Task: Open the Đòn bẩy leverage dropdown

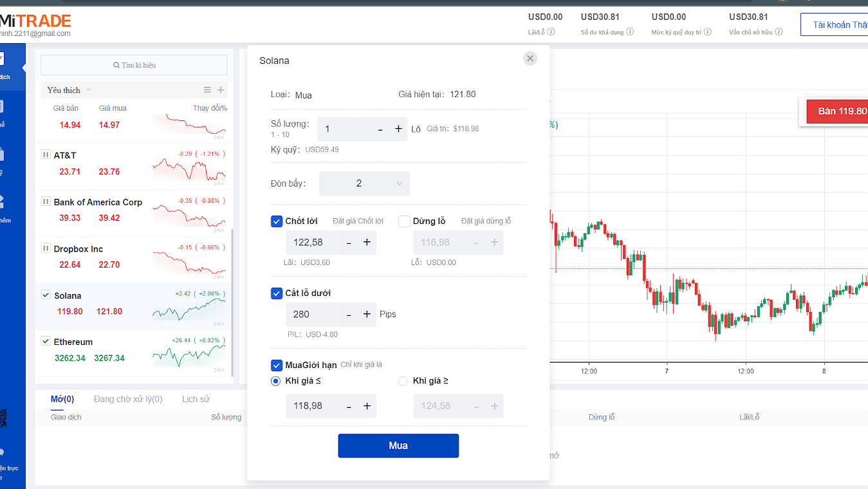Action: pyautogui.click(x=364, y=183)
